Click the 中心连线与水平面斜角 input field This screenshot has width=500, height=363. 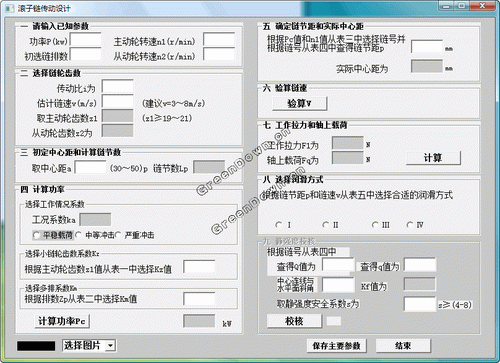(x=338, y=285)
